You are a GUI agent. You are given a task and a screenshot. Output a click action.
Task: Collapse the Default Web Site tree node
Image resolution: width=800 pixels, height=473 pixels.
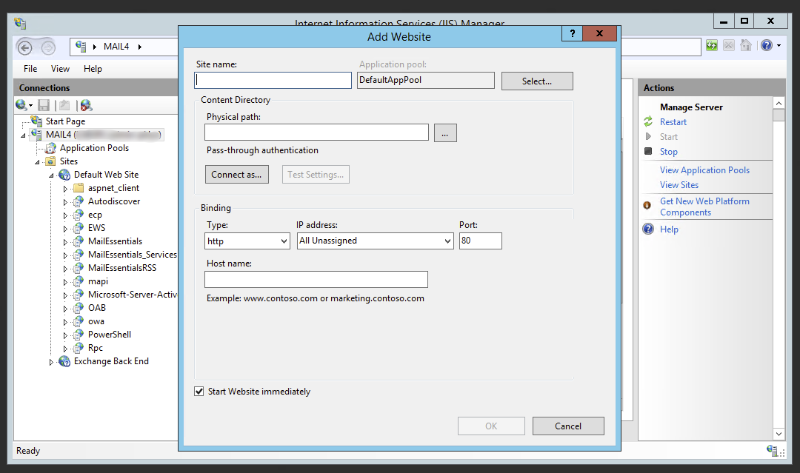click(52, 175)
